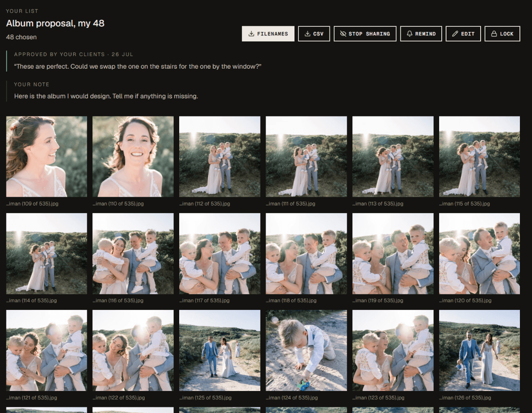Open thumbnail iman (116 of 535).jpg
Image resolution: width=532 pixels, height=413 pixels.
133,254
